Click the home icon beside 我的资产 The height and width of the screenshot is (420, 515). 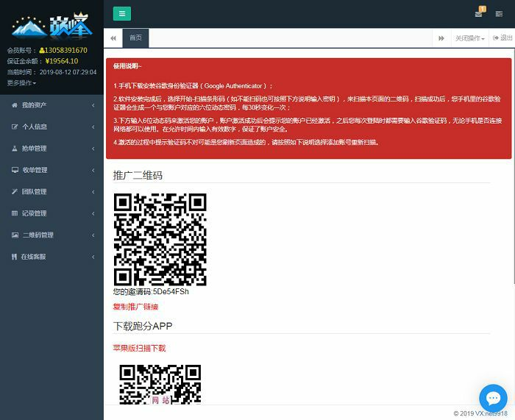pos(15,105)
